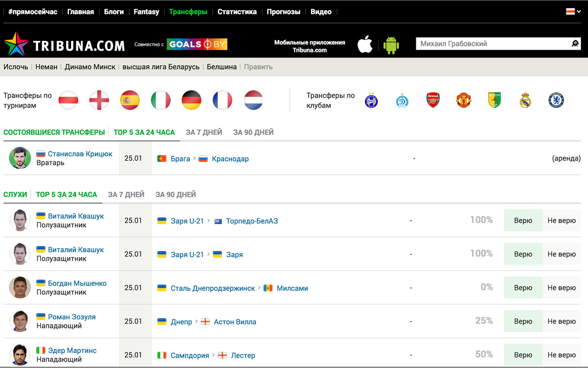
Task: Open the Белшина quick link
Action: point(222,67)
